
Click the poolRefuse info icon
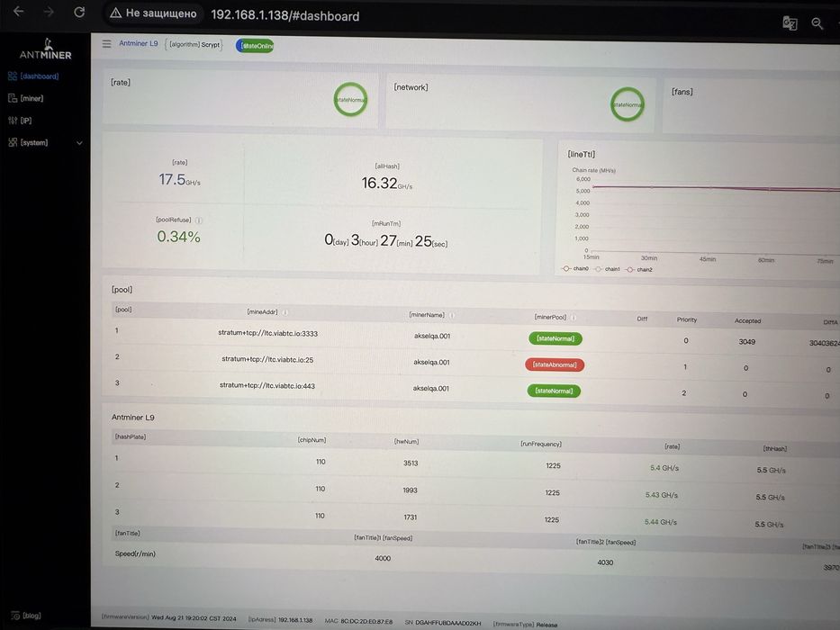click(199, 220)
